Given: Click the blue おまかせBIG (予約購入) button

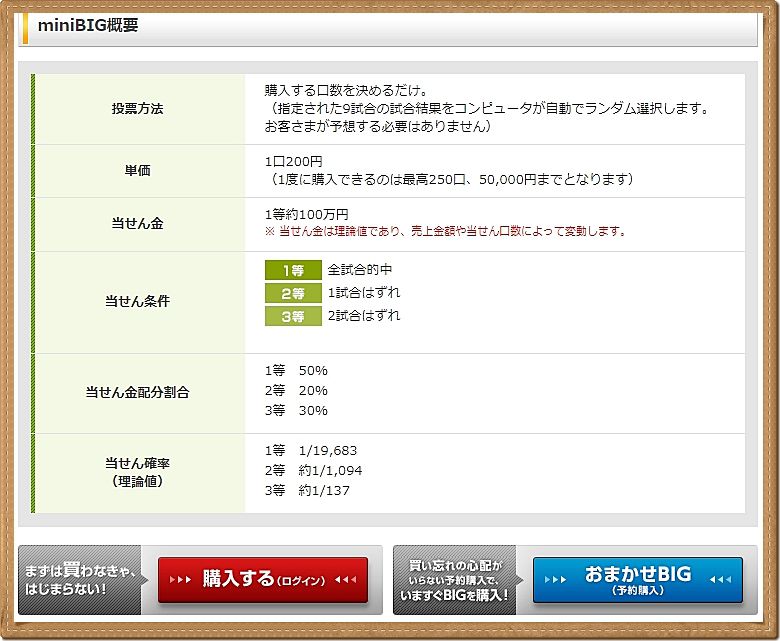Looking at the screenshot, I should click(638, 580).
